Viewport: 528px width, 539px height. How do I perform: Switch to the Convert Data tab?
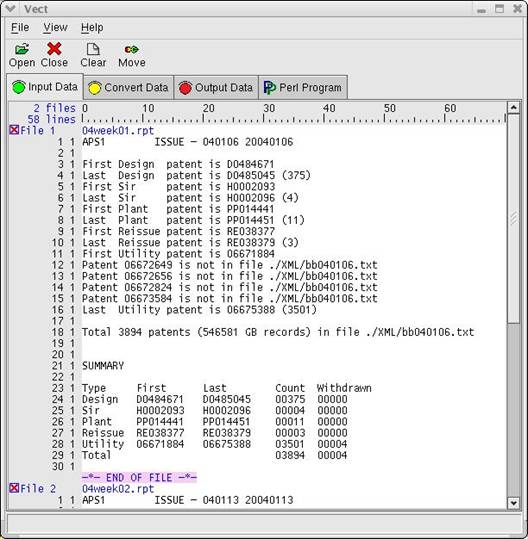point(129,88)
